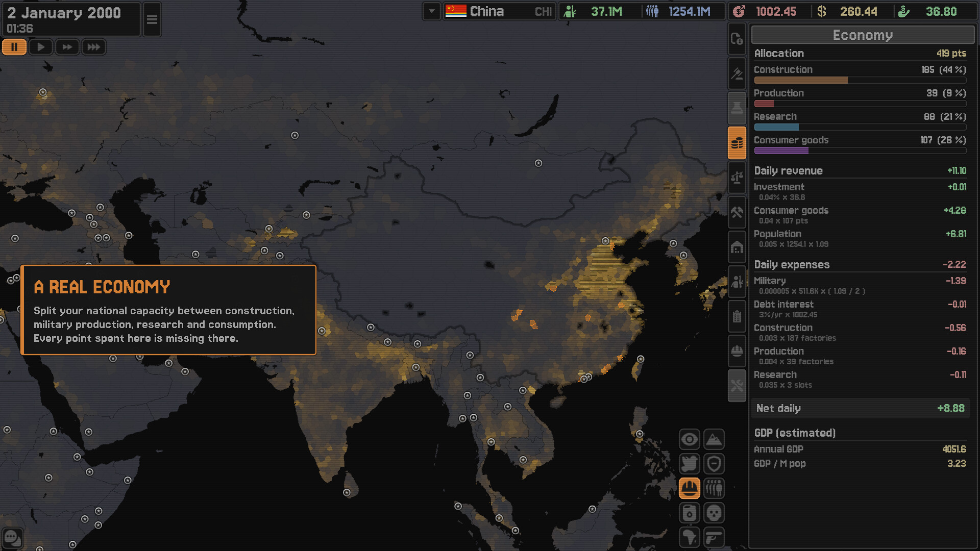
Task: Open the flask research panel
Action: pos(737,108)
